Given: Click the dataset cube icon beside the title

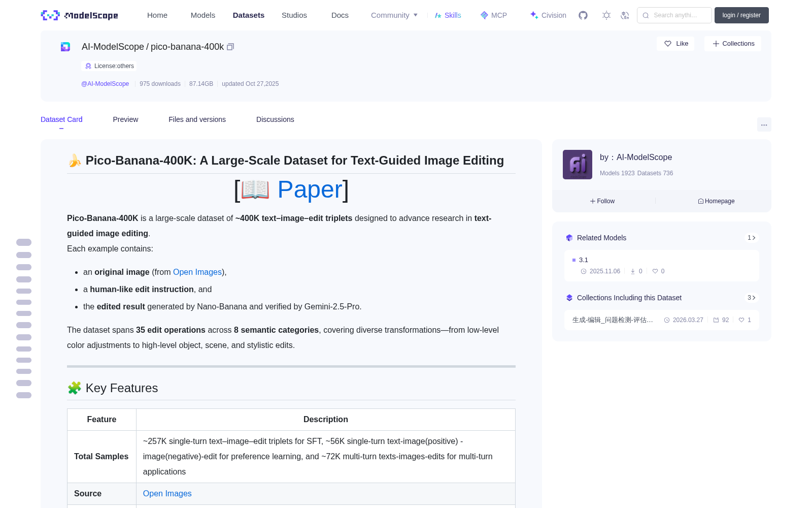Looking at the screenshot, I should click(65, 47).
